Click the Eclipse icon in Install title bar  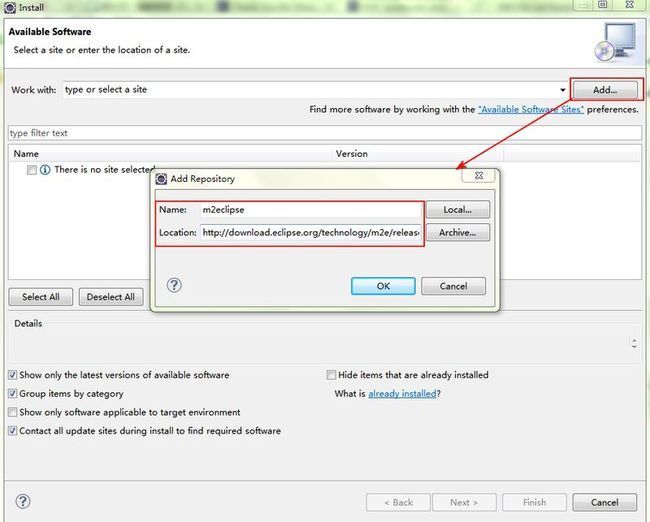10,7
